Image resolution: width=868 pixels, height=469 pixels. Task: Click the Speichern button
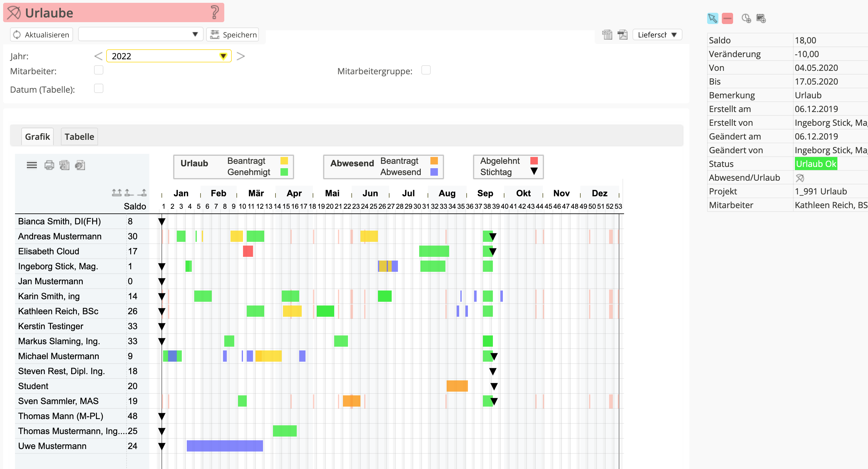point(233,35)
